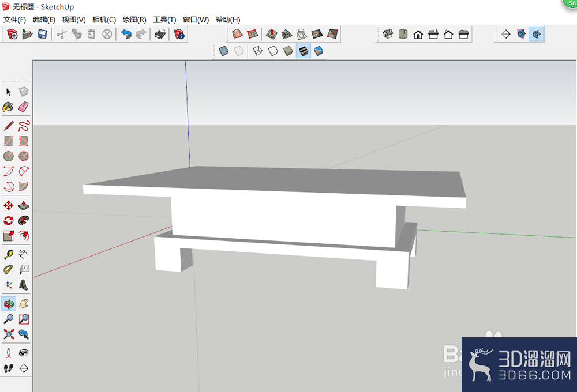The width and height of the screenshot is (577, 392).
Task: Open the Model Info dialog
Action: [x=179, y=34]
